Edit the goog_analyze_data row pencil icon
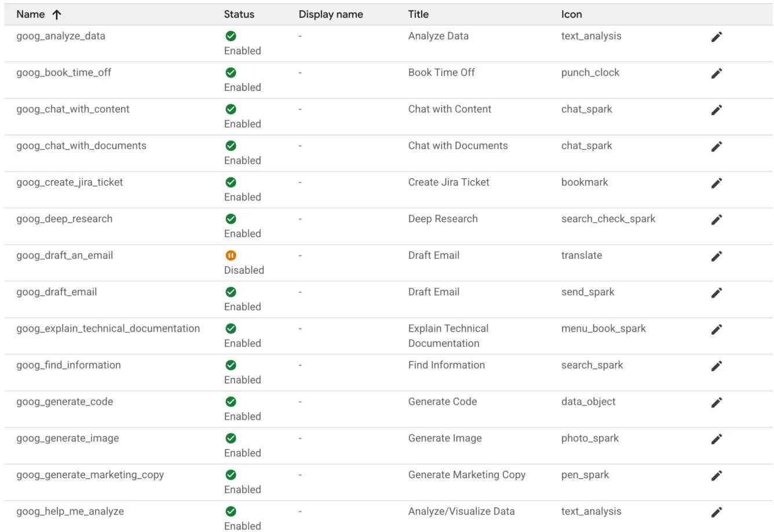 coord(717,37)
